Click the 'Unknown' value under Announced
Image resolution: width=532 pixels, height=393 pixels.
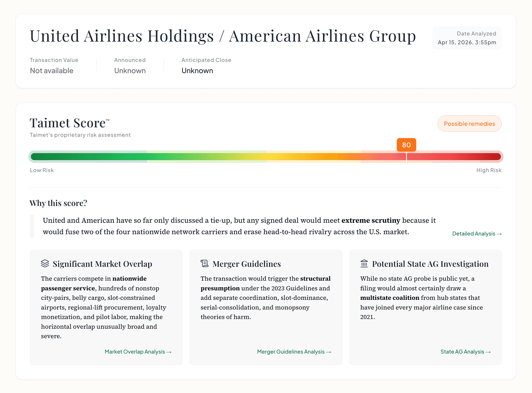click(x=130, y=71)
